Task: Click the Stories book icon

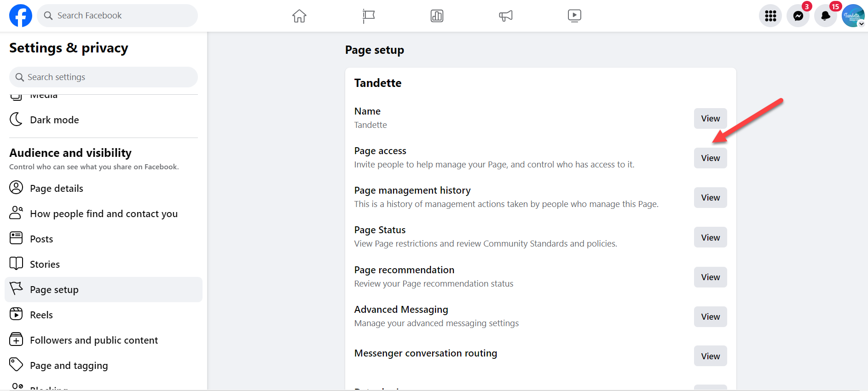Action: 16,264
